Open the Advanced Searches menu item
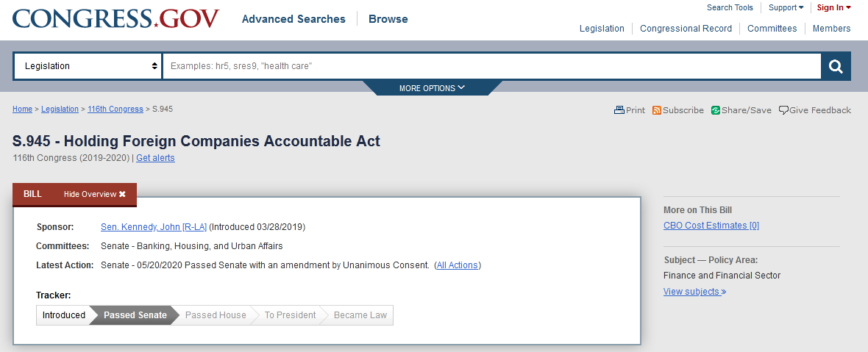This screenshot has width=868, height=352. (294, 19)
